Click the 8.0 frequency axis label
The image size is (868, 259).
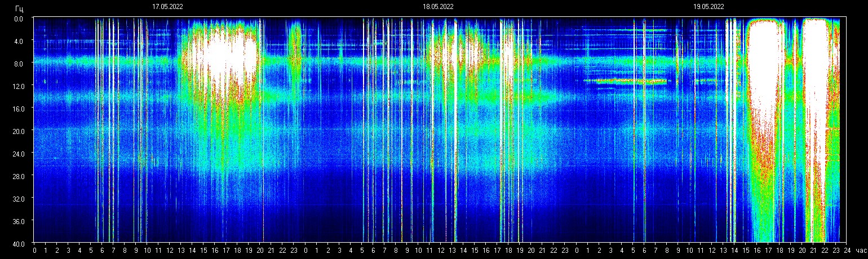[x=19, y=64]
